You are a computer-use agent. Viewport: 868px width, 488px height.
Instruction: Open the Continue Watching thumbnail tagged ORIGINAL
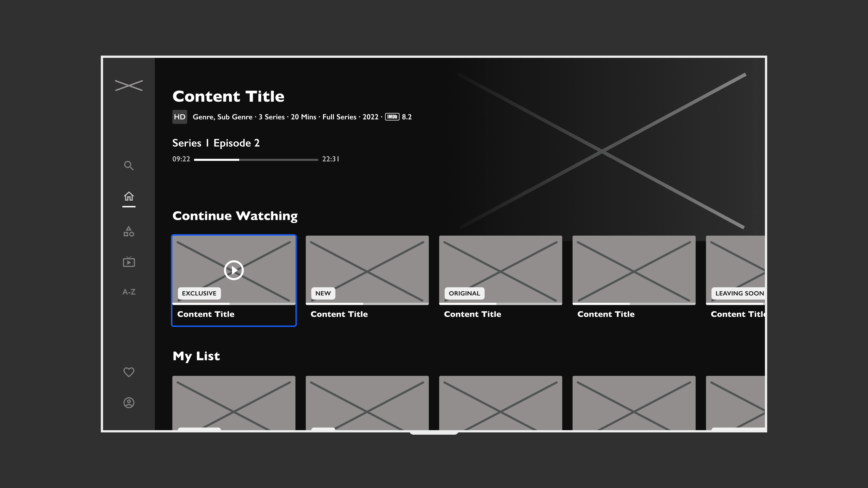[x=501, y=270]
